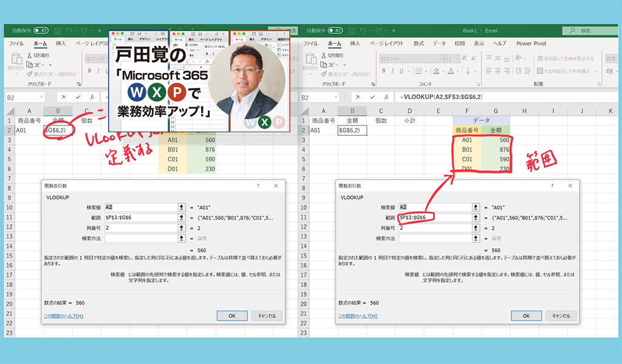Click Increase Font Size icon in right window
622x364 pixels.
[465, 59]
